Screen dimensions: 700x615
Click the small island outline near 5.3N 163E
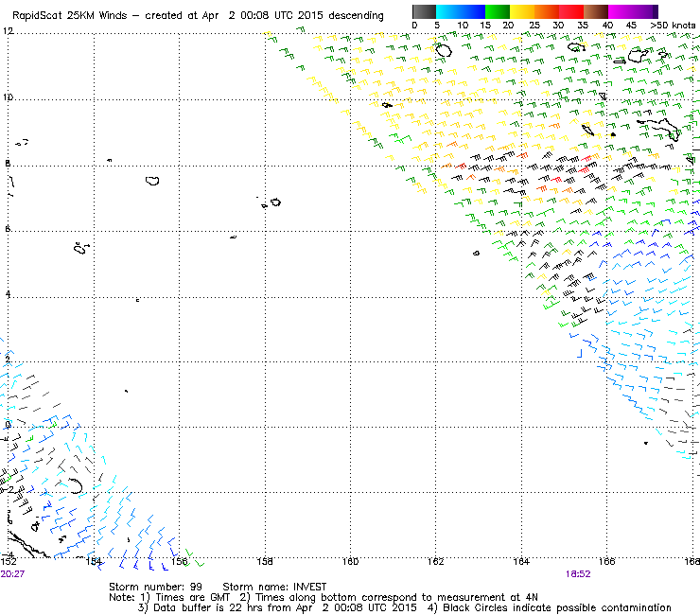coord(477,254)
